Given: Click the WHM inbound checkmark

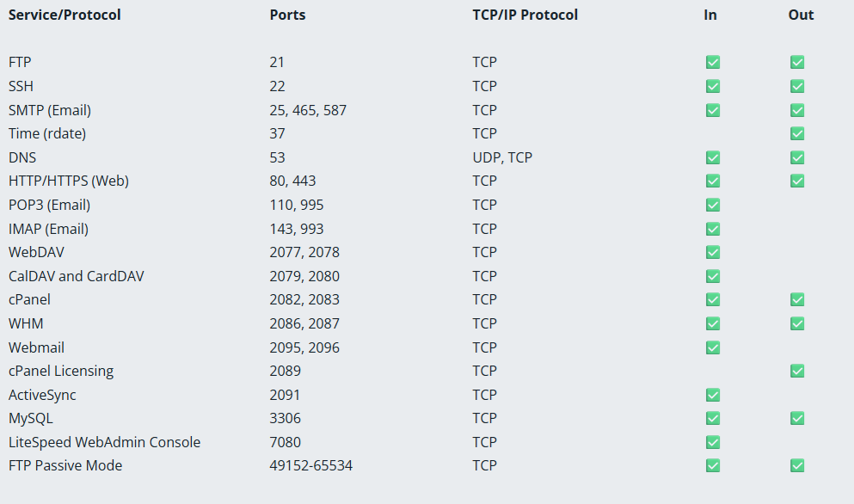Looking at the screenshot, I should coord(712,323).
